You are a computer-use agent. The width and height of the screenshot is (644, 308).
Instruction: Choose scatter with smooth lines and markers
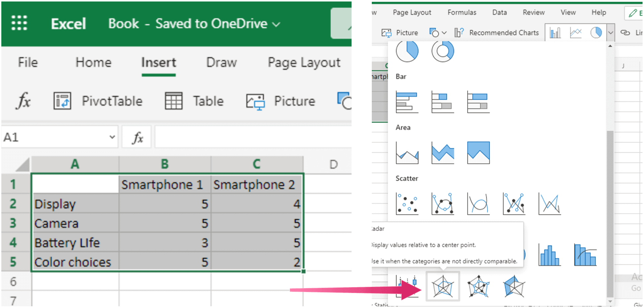443,203
